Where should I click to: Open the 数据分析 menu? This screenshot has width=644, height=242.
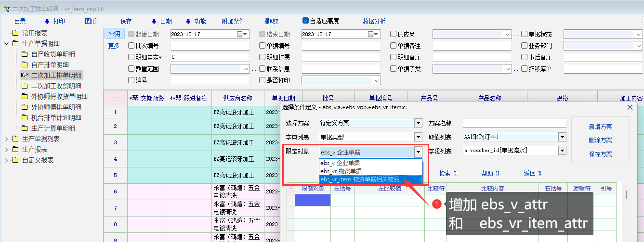coord(374,21)
